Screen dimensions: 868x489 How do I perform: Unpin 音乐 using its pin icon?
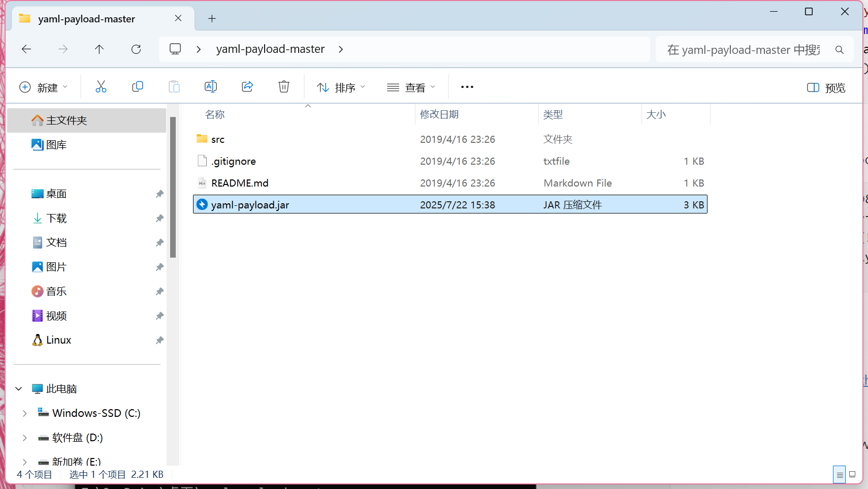159,291
